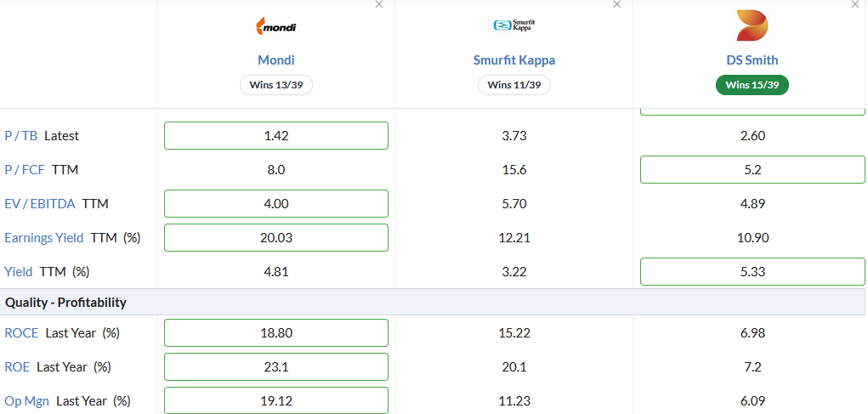This screenshot has width=868, height=414.
Task: Remove Mondi column with its X icon
Action: [x=378, y=4]
